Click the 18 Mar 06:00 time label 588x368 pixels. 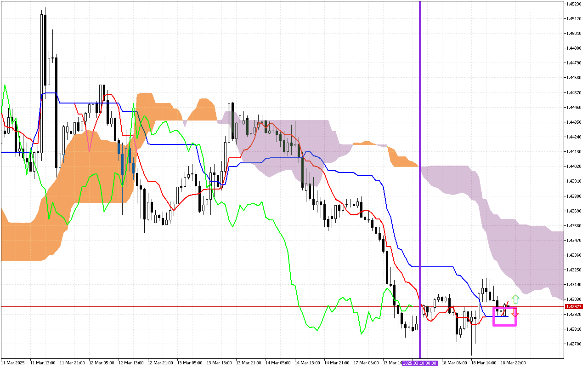(453, 363)
